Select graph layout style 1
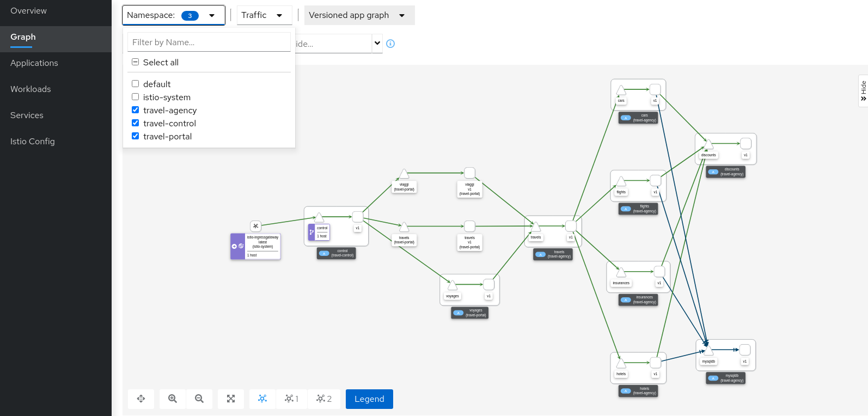The image size is (868, 416). tap(291, 399)
